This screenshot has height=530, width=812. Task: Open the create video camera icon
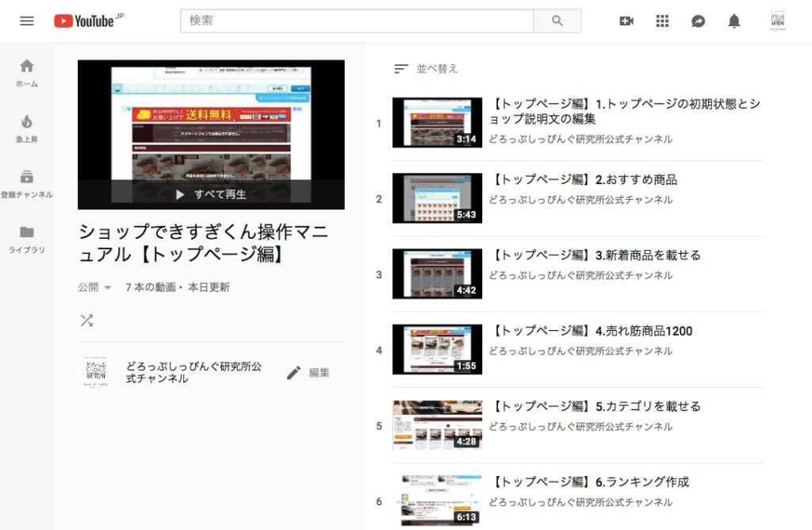point(626,21)
